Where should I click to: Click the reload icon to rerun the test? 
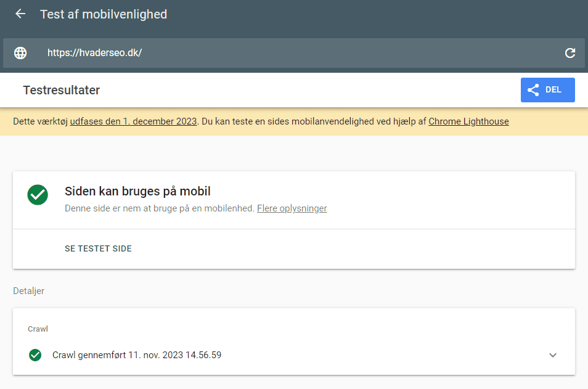point(570,53)
